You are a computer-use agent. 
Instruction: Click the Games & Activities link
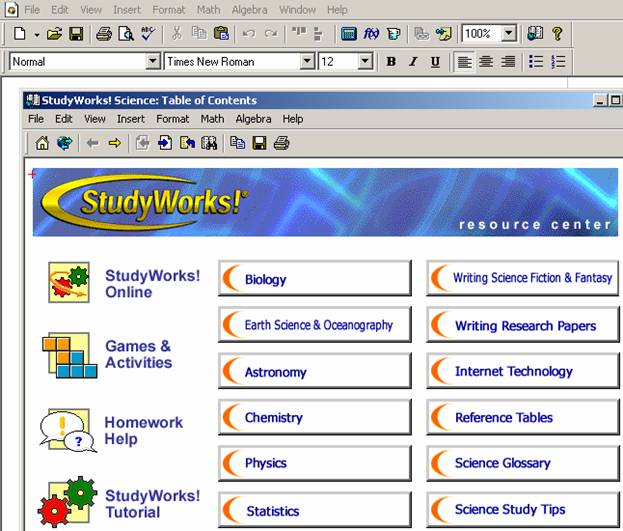coord(139,354)
